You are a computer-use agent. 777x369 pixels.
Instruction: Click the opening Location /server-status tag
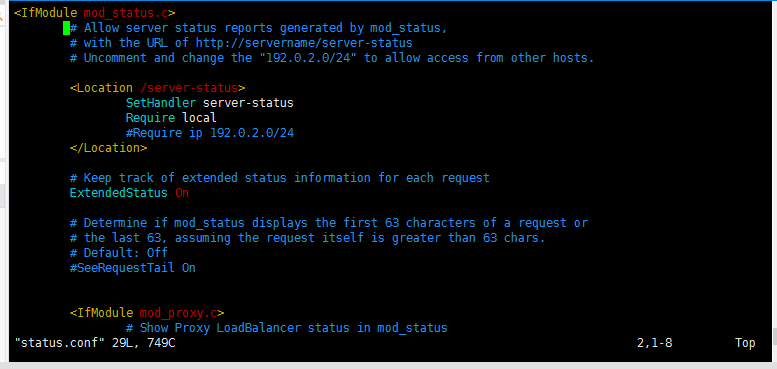(158, 88)
